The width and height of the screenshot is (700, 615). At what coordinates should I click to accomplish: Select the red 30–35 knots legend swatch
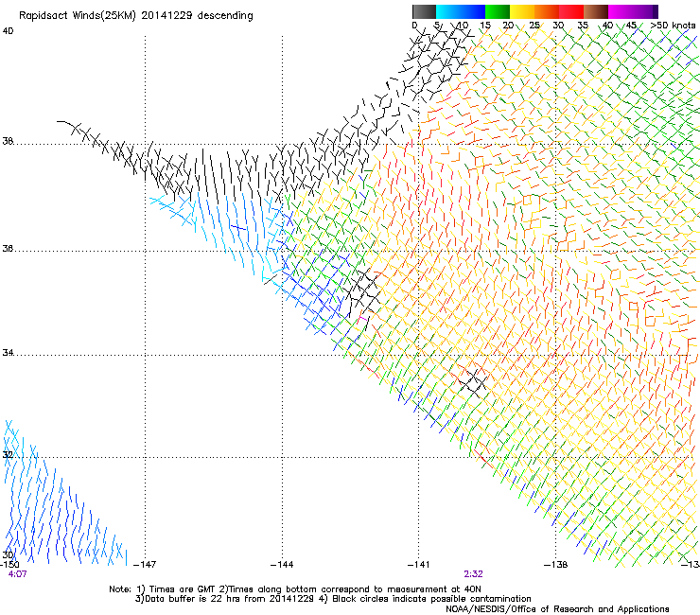tap(571, 11)
